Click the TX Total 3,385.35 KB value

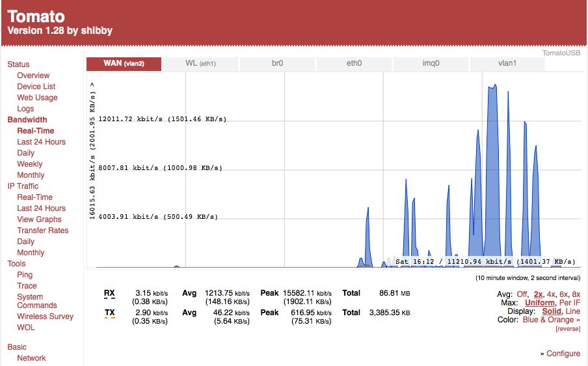390,313
